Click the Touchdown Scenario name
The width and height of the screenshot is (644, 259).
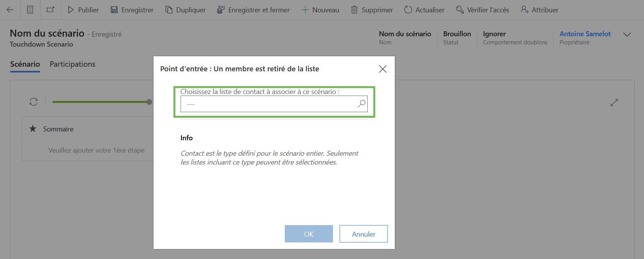coord(41,44)
